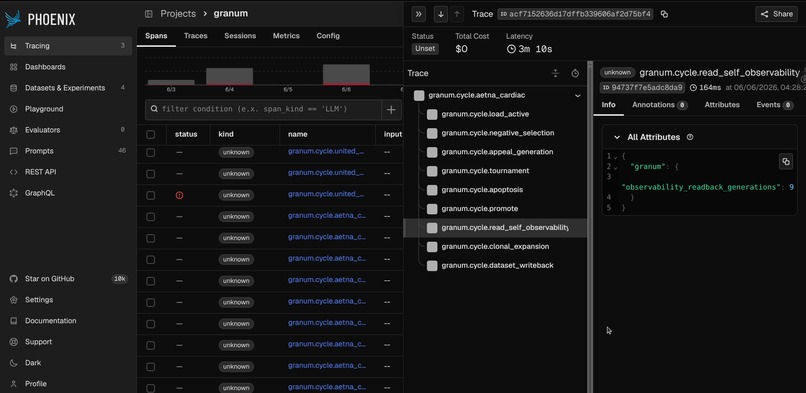
Task: Switch to the Spans tab
Action: pos(156,36)
